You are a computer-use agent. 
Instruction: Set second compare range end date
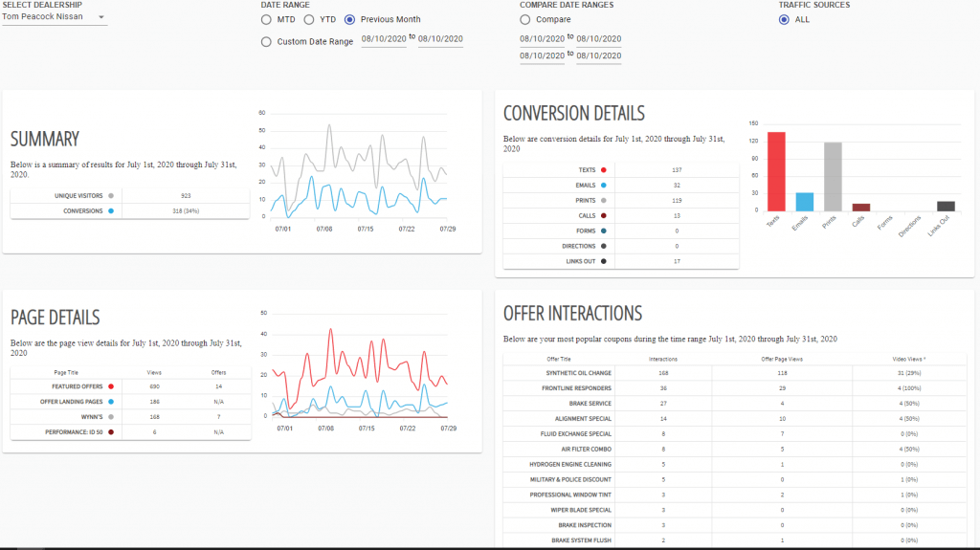(x=599, y=55)
